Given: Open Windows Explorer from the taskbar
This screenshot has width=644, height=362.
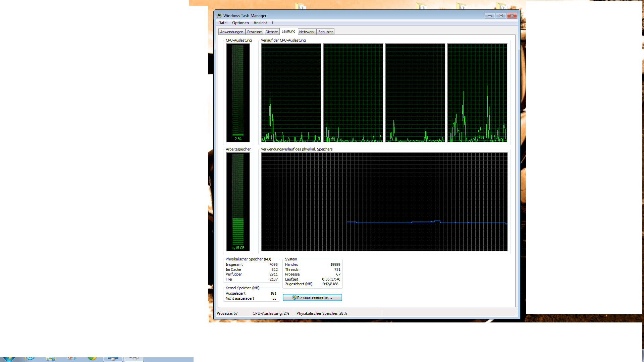Looking at the screenshot, I should coord(51,359).
